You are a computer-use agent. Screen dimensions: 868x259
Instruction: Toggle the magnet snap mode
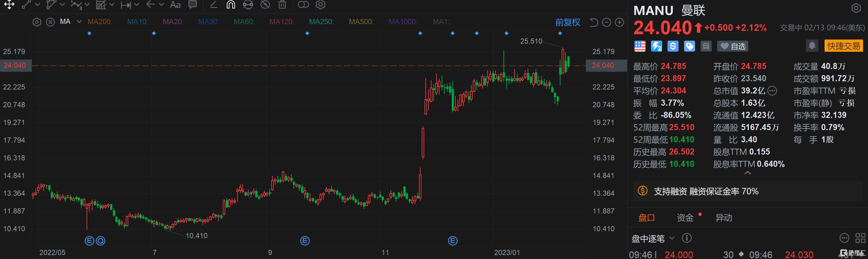231,5
